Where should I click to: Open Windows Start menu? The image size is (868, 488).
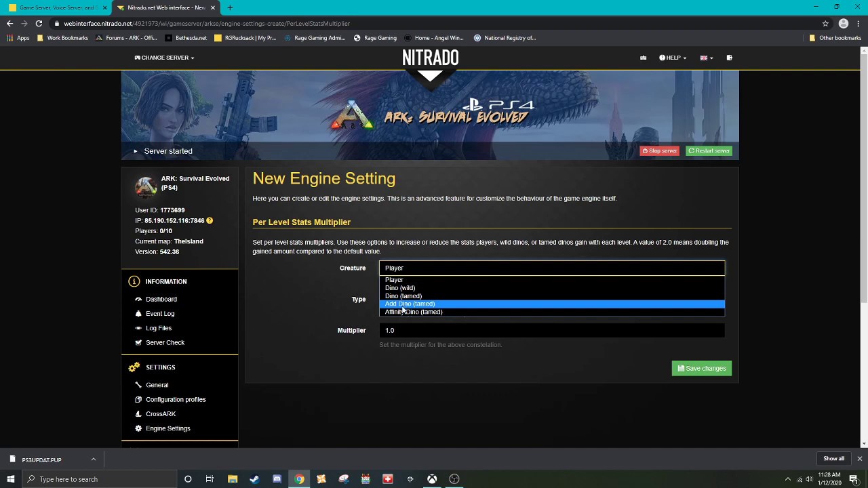[10, 479]
